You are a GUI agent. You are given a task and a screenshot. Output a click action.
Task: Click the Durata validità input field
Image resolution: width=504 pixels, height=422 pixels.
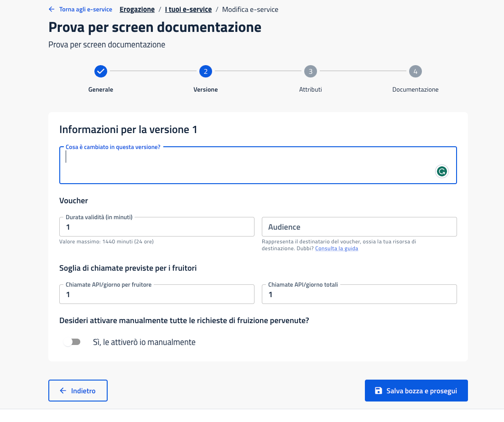[x=157, y=227]
